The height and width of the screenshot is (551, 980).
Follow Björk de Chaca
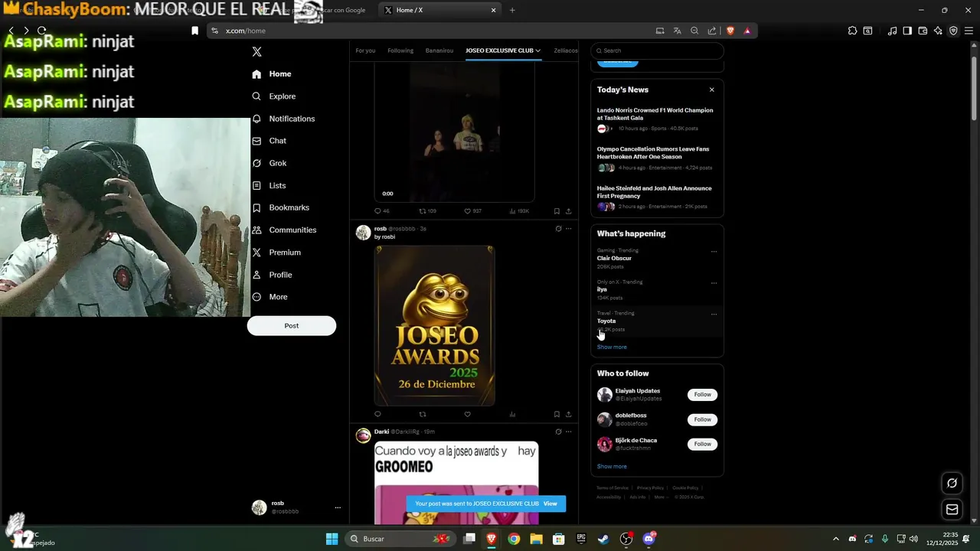pos(702,444)
